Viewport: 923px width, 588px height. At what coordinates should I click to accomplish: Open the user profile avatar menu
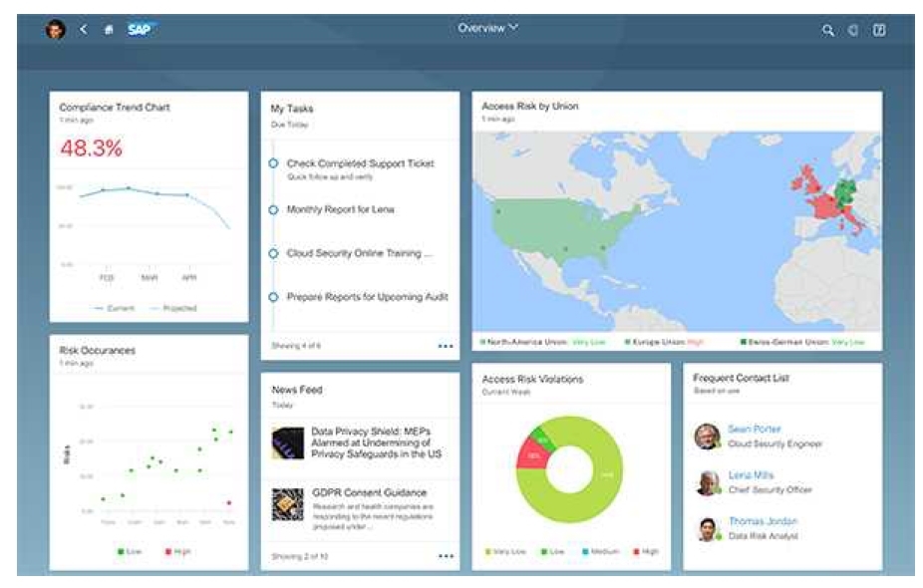[56, 30]
